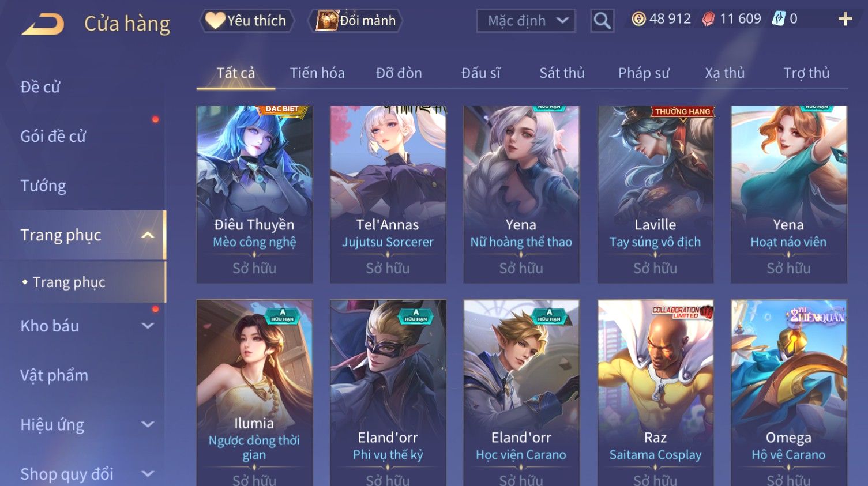Click the red ruby currency icon
The height and width of the screenshot is (486, 868).
(708, 19)
